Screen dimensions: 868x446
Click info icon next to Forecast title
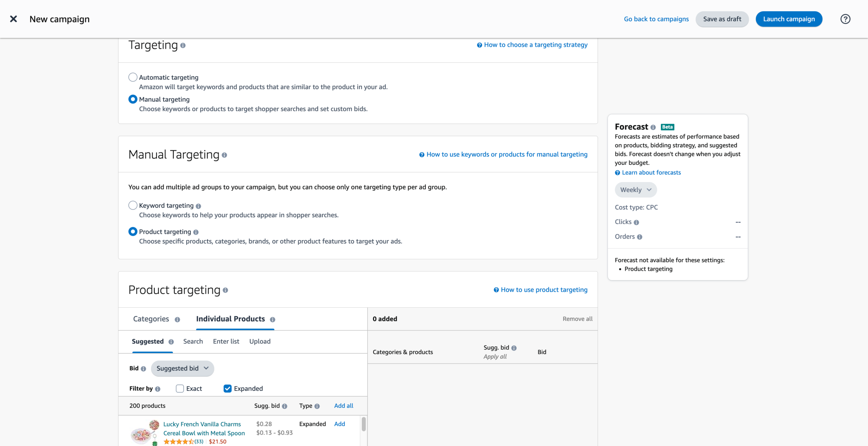pos(653,127)
